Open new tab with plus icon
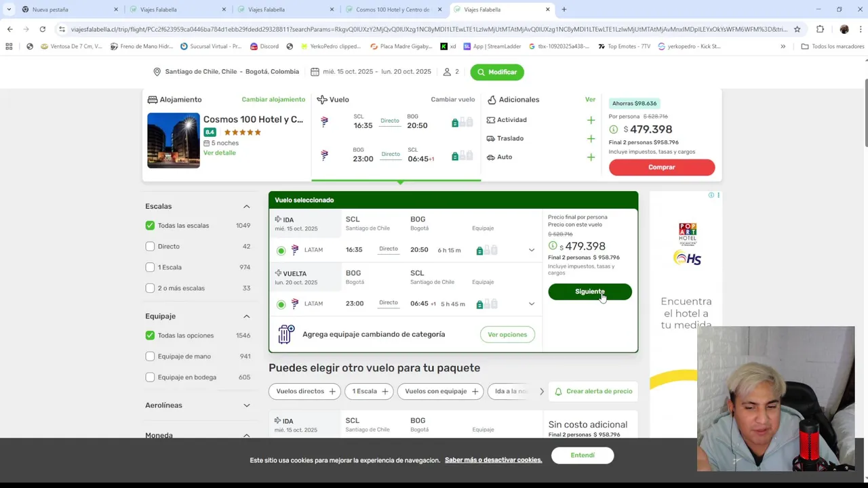The image size is (868, 488). tap(564, 9)
